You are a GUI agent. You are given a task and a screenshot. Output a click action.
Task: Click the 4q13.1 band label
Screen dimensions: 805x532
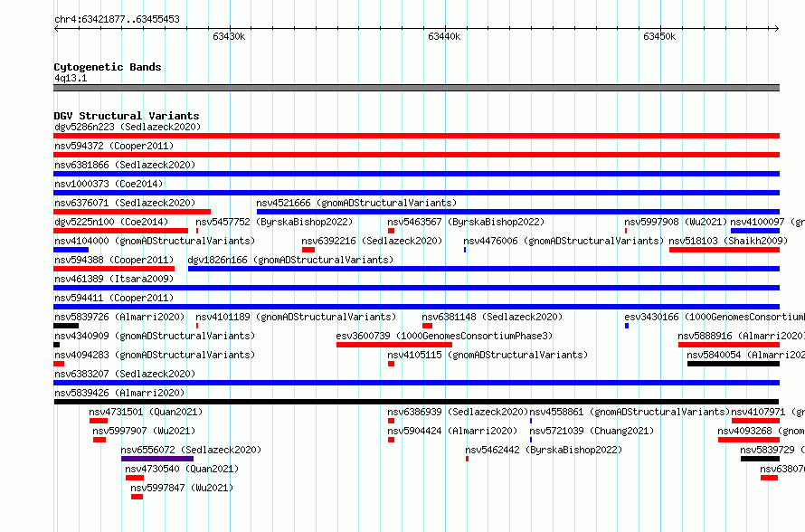[71, 78]
